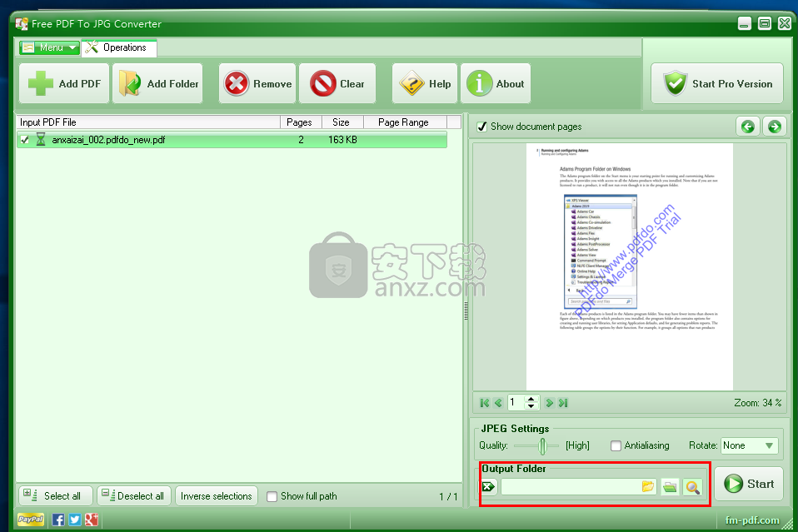Image resolution: width=798 pixels, height=532 pixels.
Task: Sort by Input PDF File column
Action: tap(148, 122)
